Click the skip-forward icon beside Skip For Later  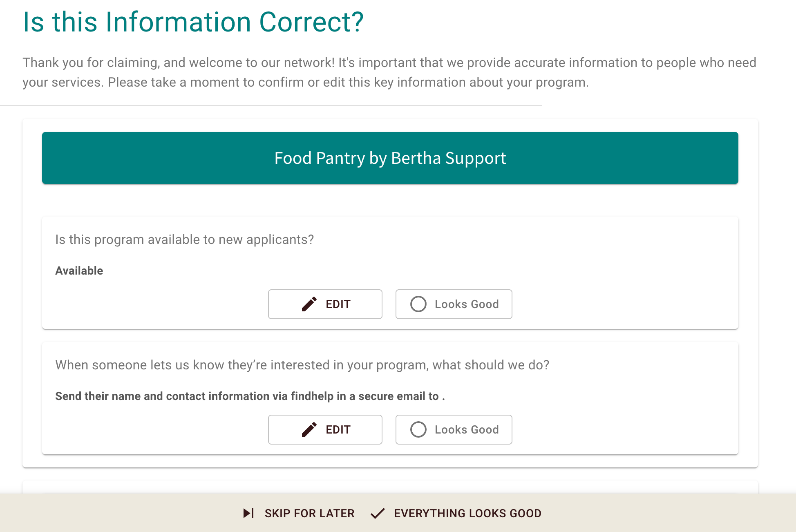[x=248, y=513]
